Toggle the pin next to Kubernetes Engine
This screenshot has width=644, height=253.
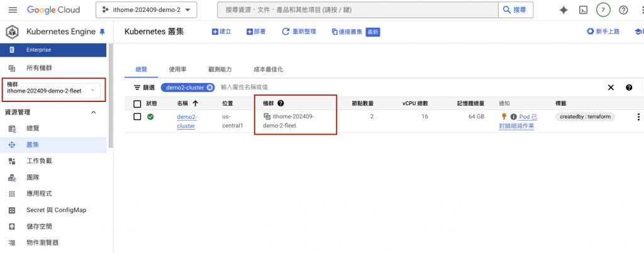click(103, 32)
